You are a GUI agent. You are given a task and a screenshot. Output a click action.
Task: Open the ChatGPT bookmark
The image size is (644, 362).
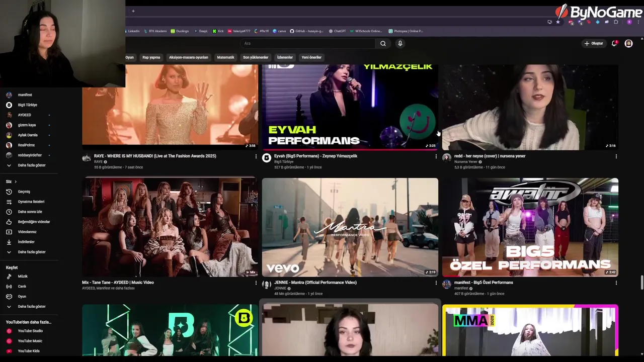[x=338, y=31]
